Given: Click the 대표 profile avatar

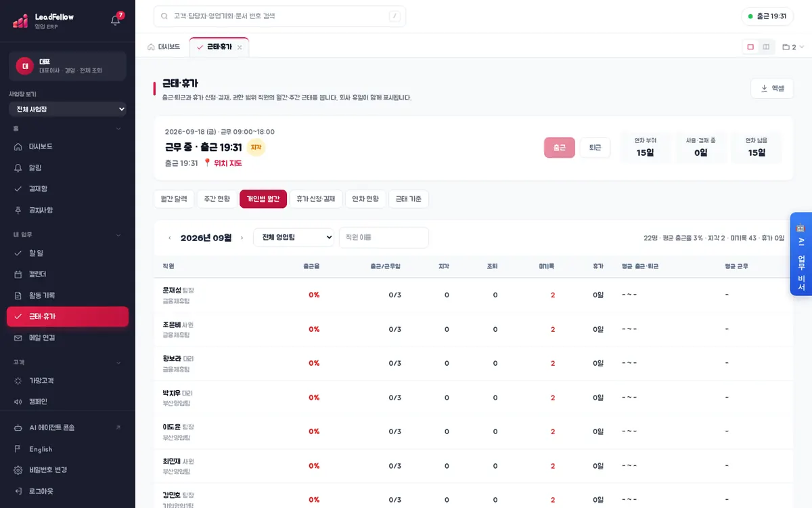Looking at the screenshot, I should tap(25, 66).
